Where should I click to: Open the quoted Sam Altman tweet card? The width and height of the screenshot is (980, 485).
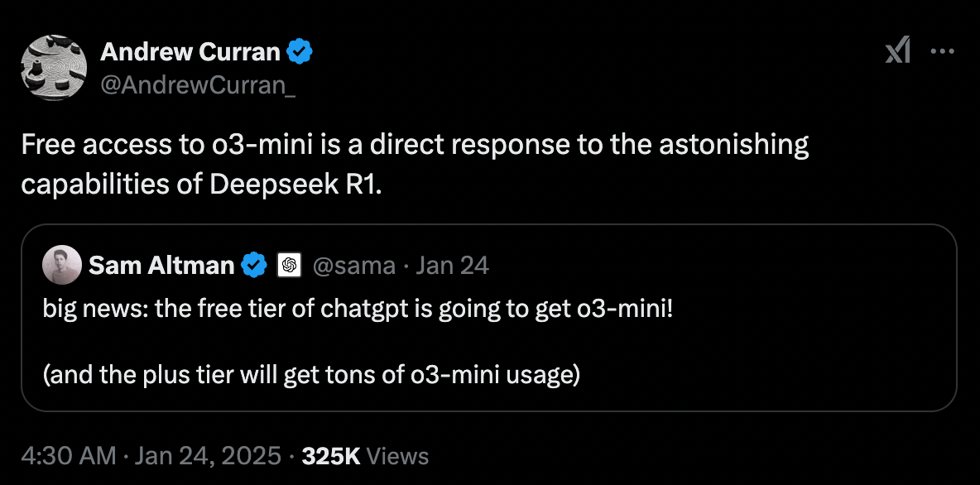(x=489, y=318)
